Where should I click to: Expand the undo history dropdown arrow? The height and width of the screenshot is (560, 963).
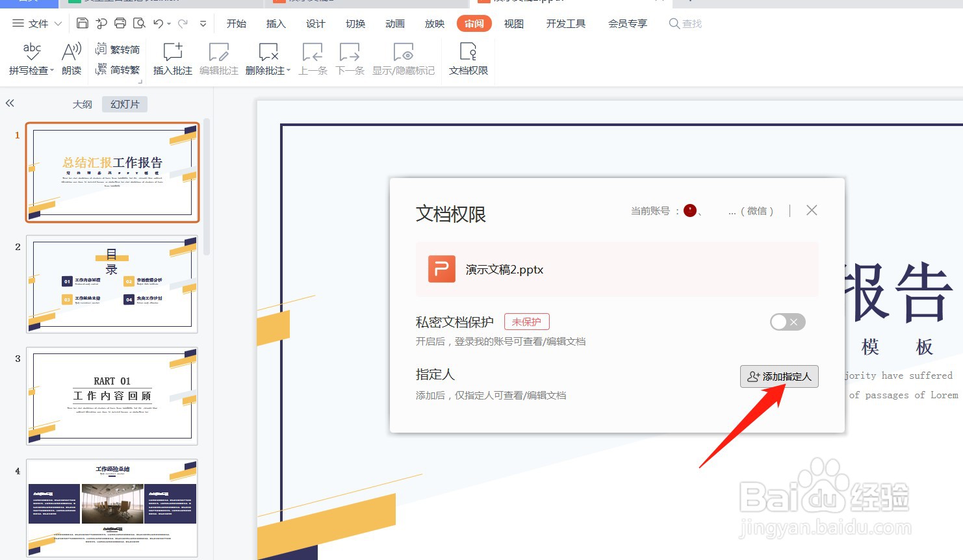[169, 24]
